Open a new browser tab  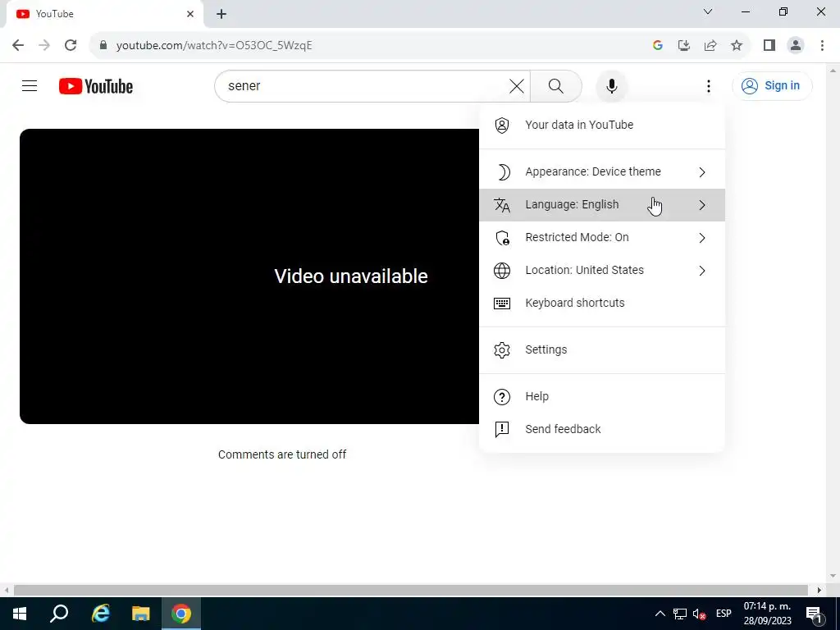click(x=221, y=14)
